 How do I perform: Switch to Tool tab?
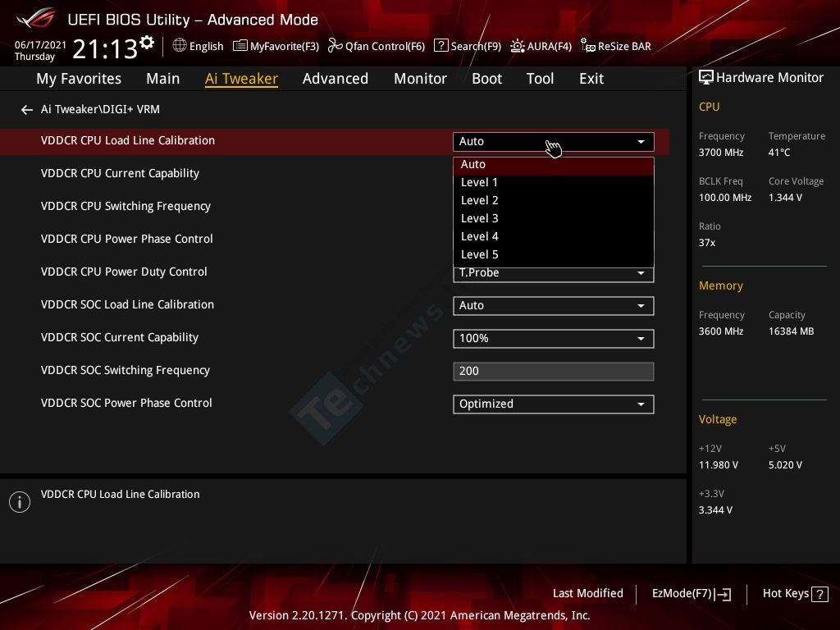pyautogui.click(x=540, y=79)
